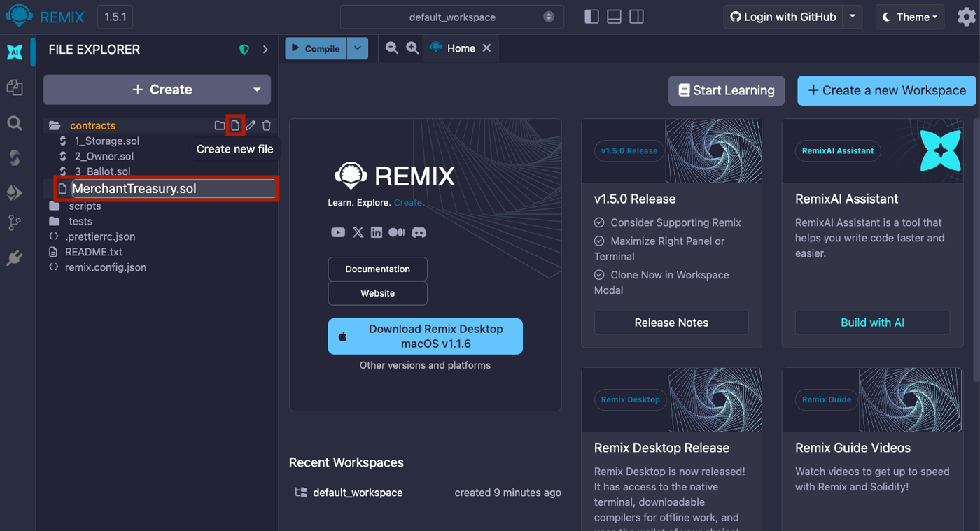Image resolution: width=980 pixels, height=531 pixels.
Task: Click the v1.5.0 Release badge
Action: pos(629,150)
